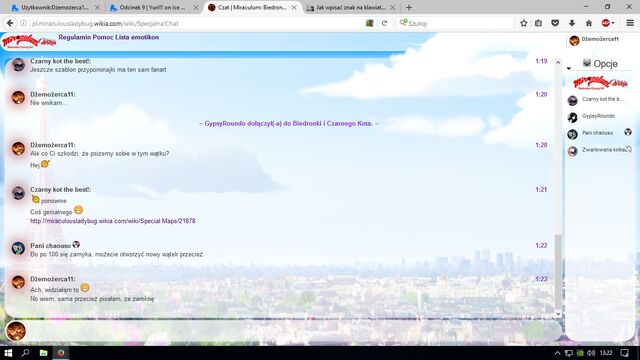Click the Opcje options icon
The width and height of the screenshot is (640, 360).
[x=587, y=63]
